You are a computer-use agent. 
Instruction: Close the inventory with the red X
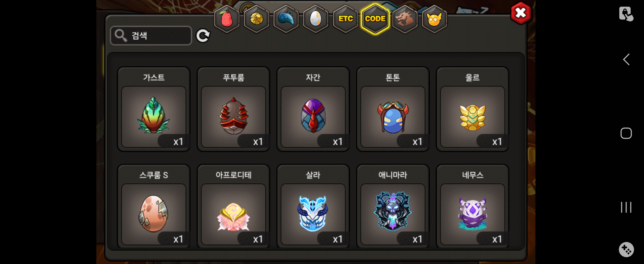[x=521, y=13]
